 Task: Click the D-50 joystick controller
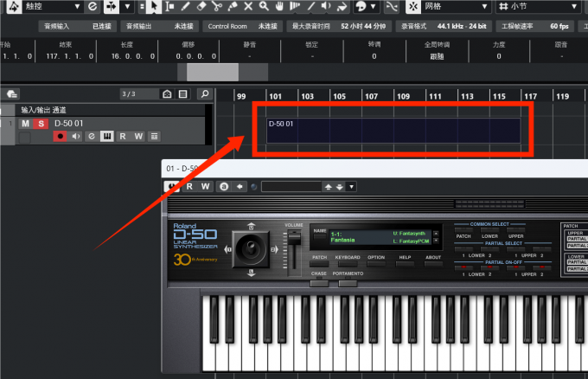[251, 248]
